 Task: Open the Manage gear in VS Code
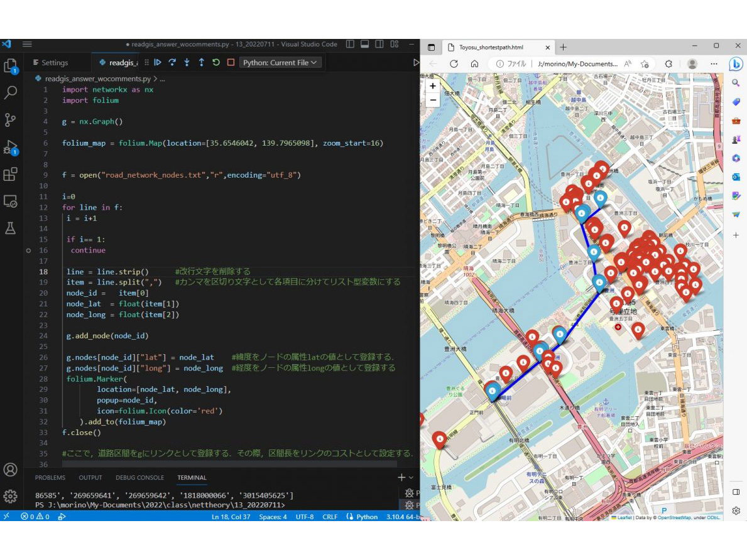tap(11, 497)
